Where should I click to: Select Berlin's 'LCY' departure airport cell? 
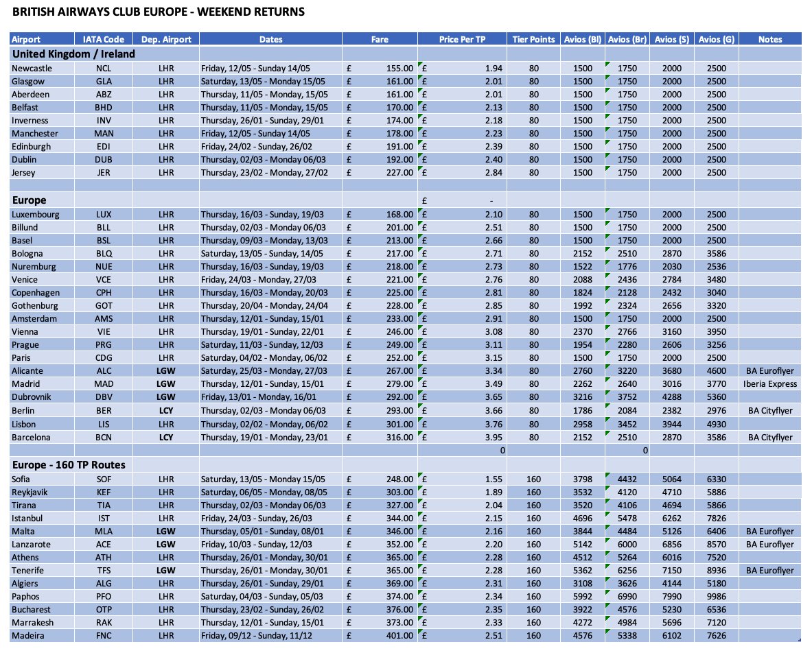pyautogui.click(x=166, y=410)
